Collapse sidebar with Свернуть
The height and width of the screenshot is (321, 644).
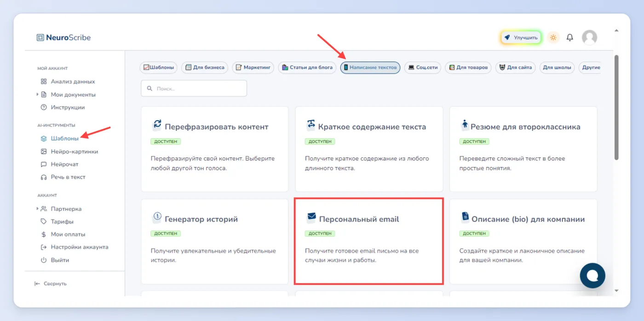(51, 284)
